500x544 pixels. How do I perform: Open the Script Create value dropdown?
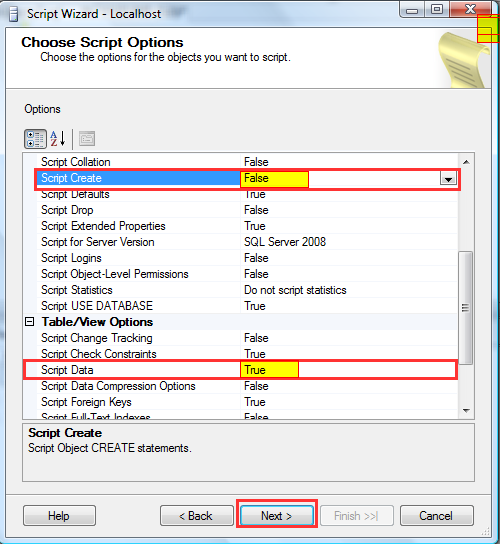tap(448, 179)
